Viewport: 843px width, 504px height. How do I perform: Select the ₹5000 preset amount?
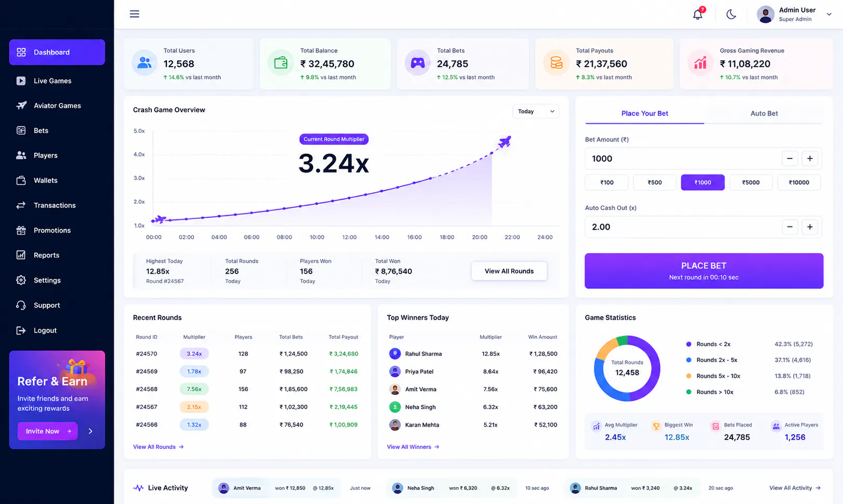751,182
